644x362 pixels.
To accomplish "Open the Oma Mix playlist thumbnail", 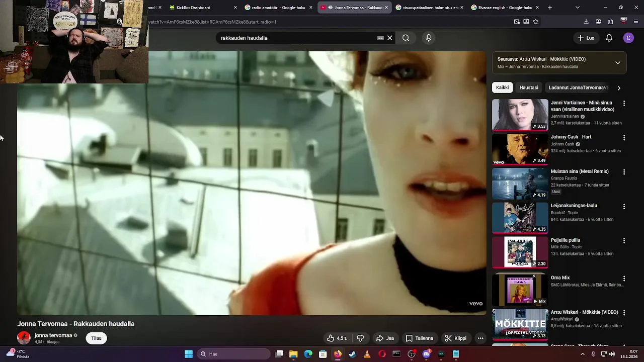I will tap(520, 290).
